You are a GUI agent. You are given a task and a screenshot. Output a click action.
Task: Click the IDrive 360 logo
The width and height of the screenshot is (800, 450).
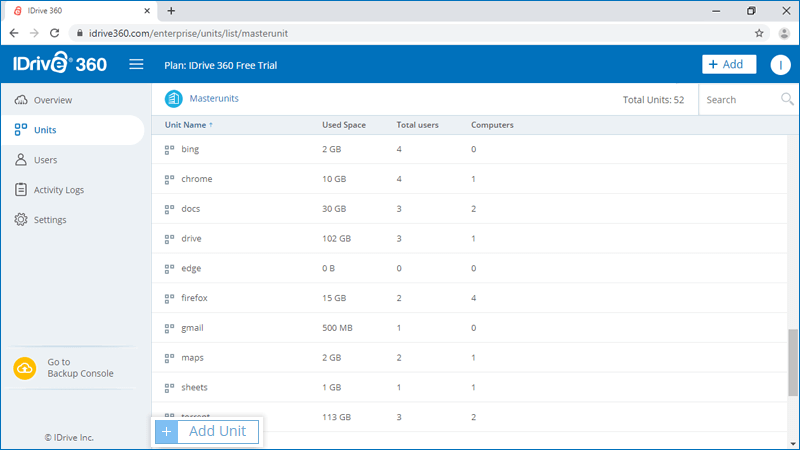(x=60, y=63)
